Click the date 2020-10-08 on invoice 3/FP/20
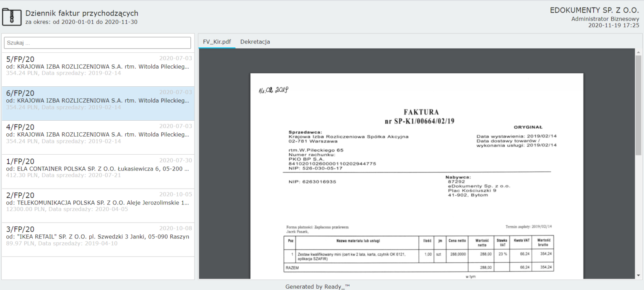The image size is (644, 290). pos(176,228)
